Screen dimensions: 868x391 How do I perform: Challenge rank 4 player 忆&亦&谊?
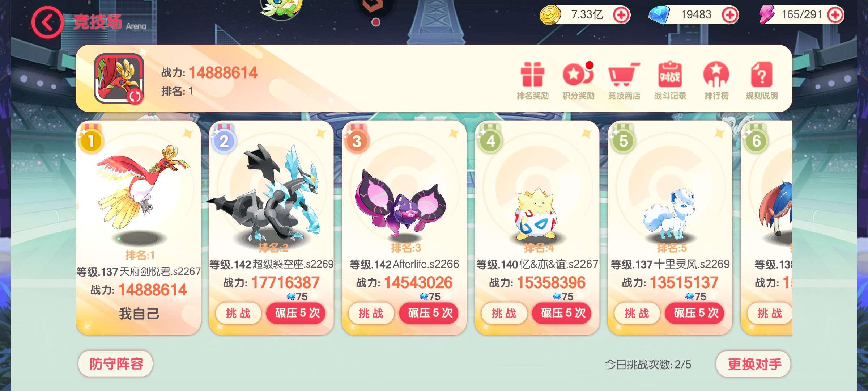pos(504,313)
